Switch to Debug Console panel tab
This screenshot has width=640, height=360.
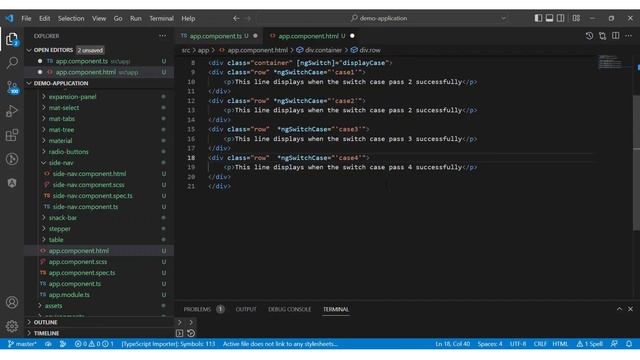[289, 309]
